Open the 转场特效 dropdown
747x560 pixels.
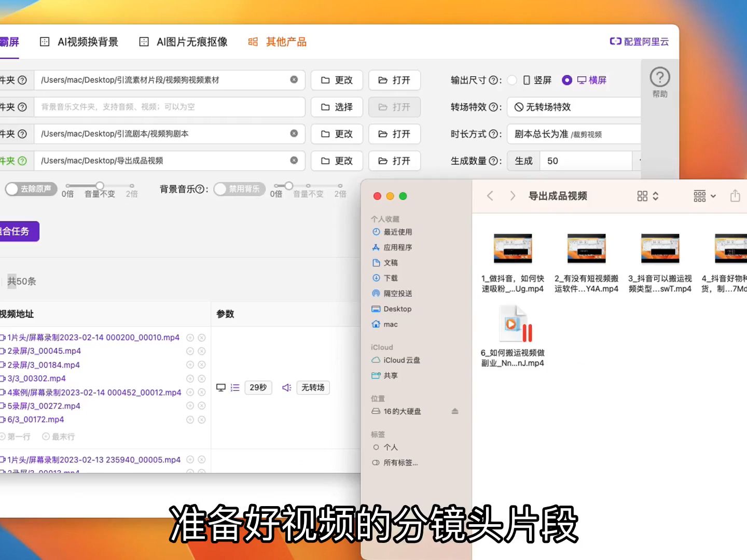(x=574, y=107)
